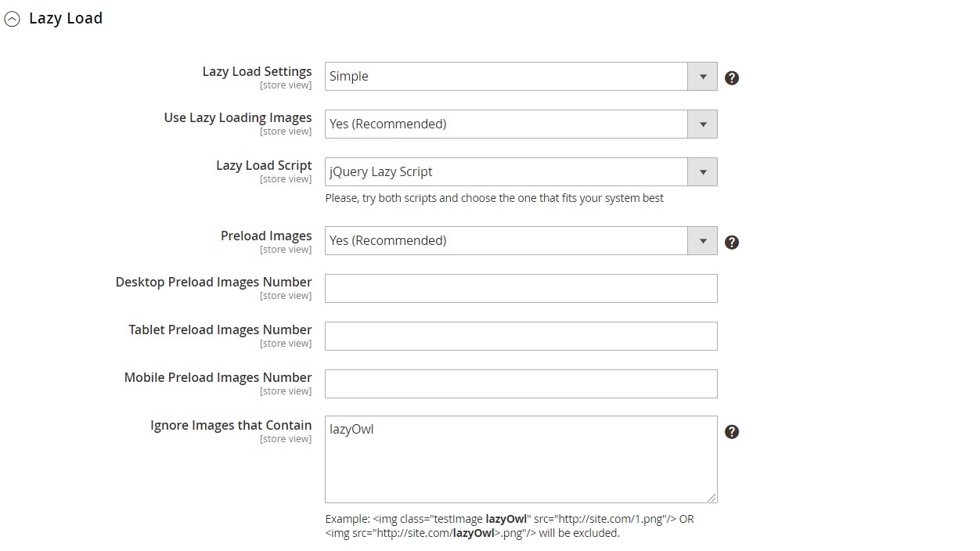The width and height of the screenshot is (980, 551).
Task: Click the Ignore Images that Contain label
Action: 231,425
